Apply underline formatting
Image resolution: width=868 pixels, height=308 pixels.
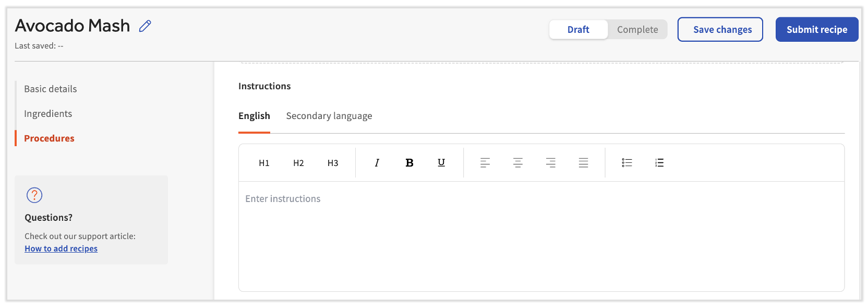tap(441, 163)
